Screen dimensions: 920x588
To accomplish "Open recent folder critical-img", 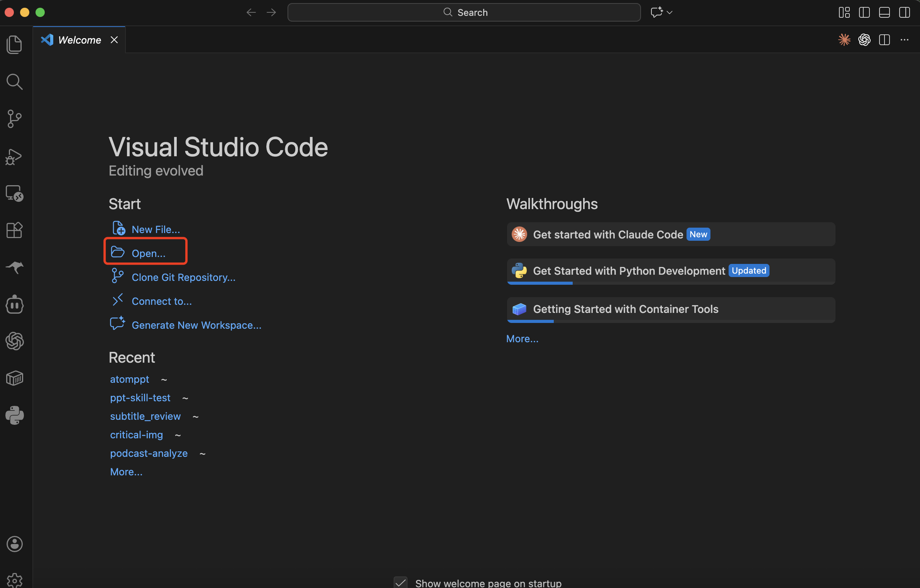I will [137, 434].
